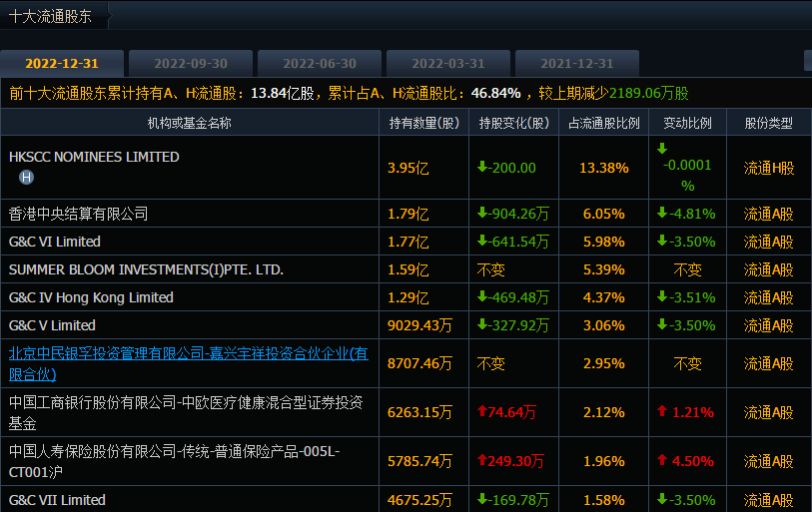
Task: Click the 1.77亿 holding quantity
Action: [x=408, y=242]
